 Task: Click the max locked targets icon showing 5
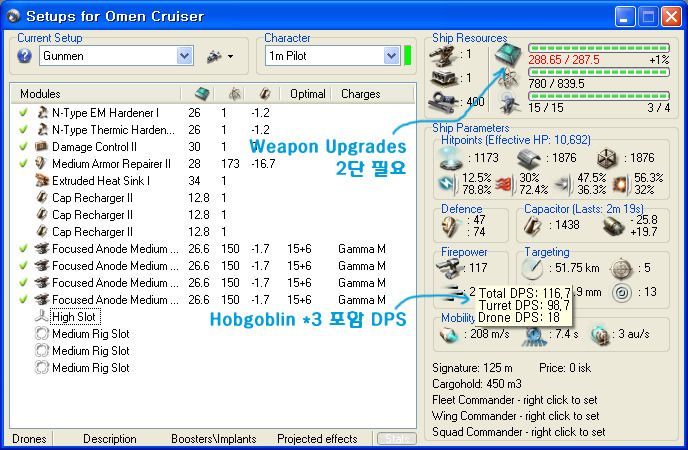coord(622,268)
